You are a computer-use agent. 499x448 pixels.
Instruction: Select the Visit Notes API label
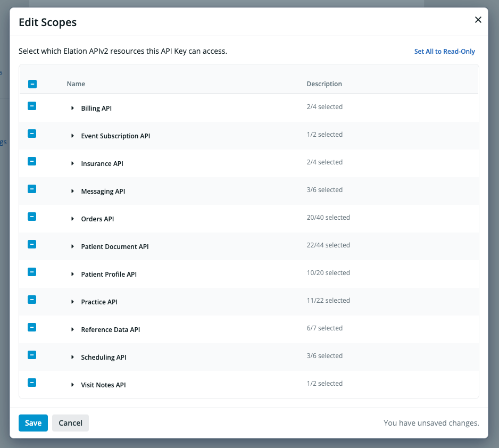tap(103, 385)
